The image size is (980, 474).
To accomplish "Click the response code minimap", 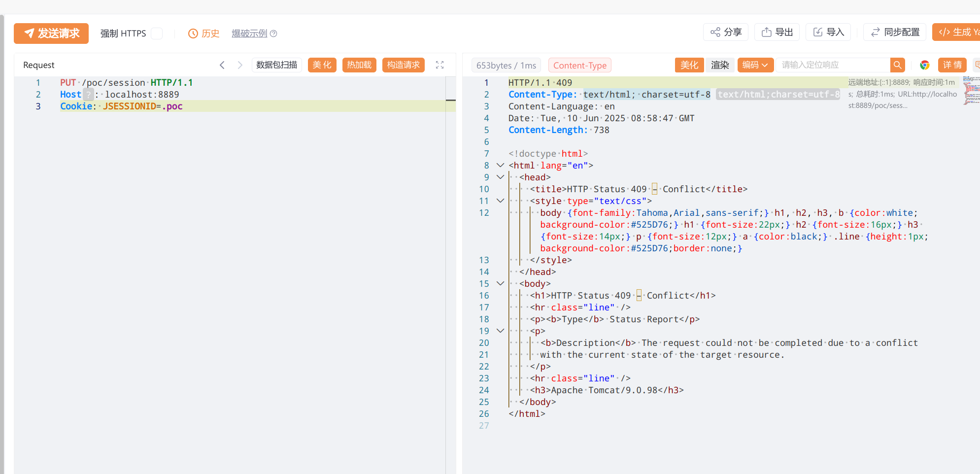I will click(x=971, y=91).
